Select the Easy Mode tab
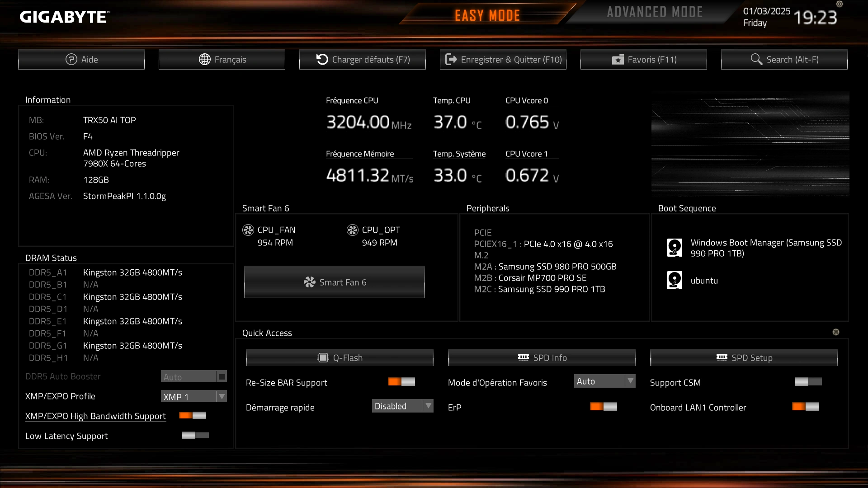The image size is (868, 488). click(x=487, y=15)
